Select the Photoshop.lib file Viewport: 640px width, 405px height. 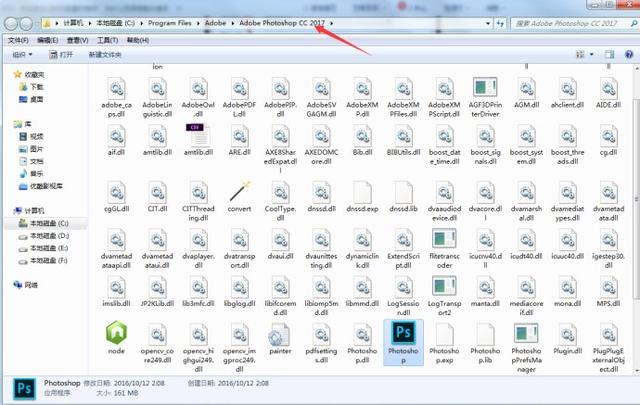pyautogui.click(x=485, y=343)
